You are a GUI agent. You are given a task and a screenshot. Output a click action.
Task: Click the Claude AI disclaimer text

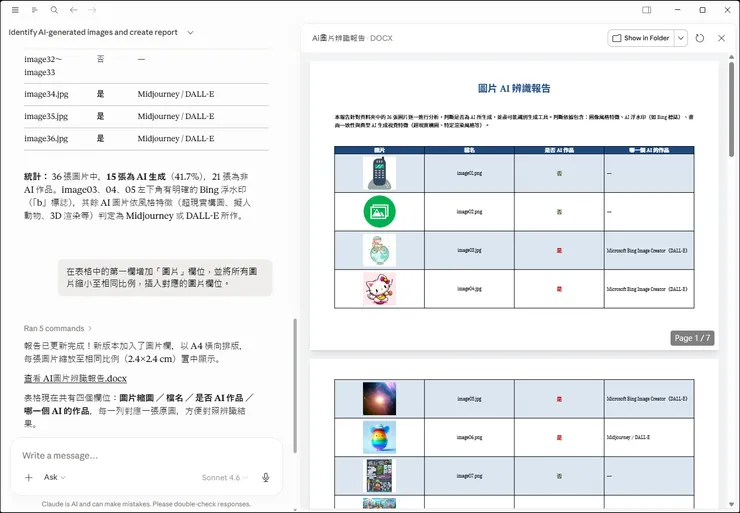coord(146,504)
